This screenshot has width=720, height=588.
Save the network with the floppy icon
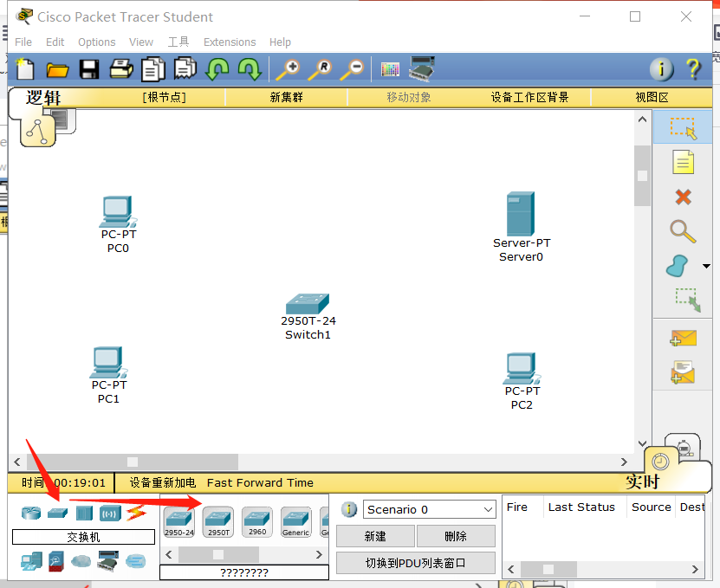click(x=89, y=69)
